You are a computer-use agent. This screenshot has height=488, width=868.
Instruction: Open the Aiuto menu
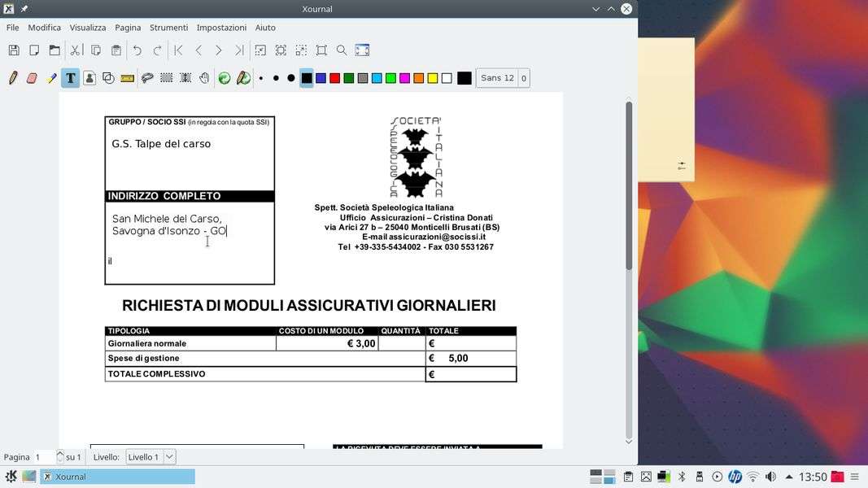click(x=265, y=27)
